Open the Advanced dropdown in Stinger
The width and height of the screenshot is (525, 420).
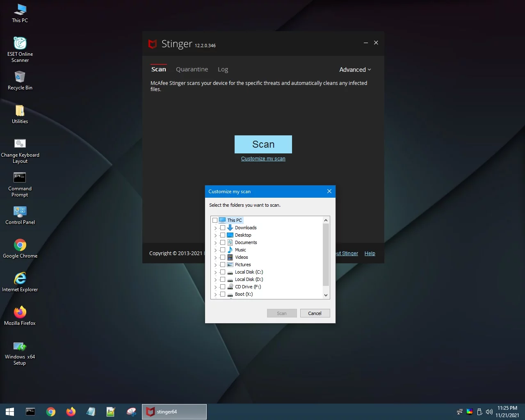pos(355,70)
